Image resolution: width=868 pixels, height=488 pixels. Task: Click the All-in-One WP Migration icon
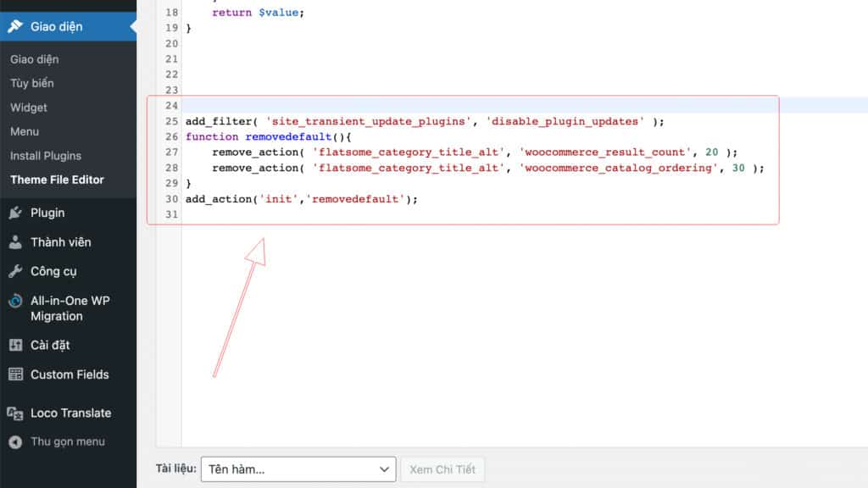coord(15,302)
